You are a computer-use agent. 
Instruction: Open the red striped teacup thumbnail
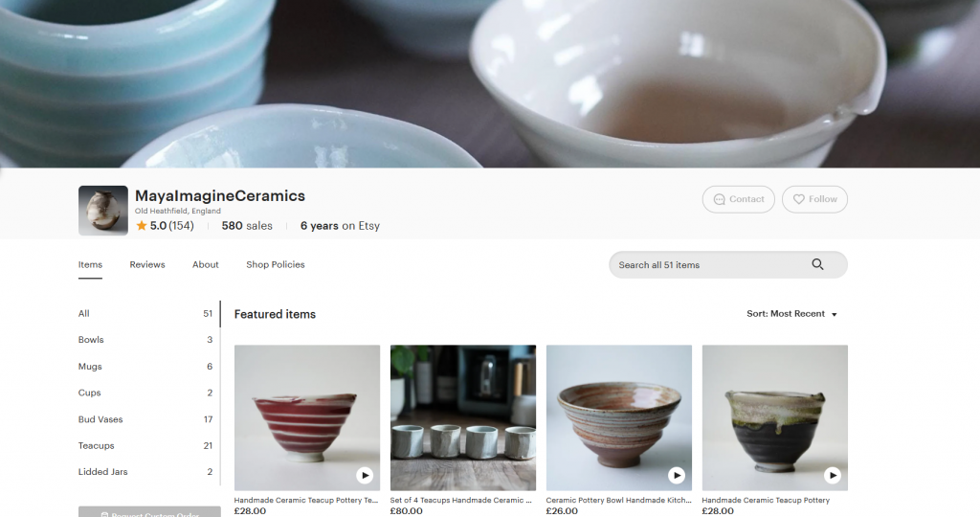(306, 412)
